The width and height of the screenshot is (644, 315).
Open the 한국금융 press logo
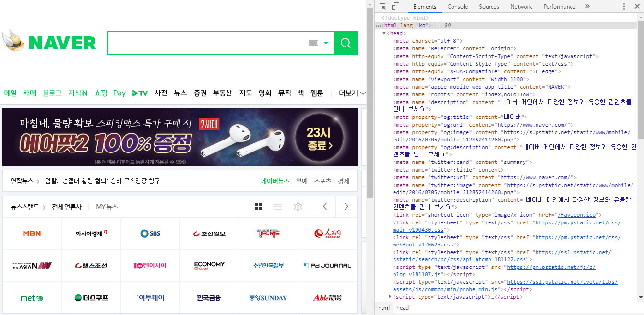coord(209,298)
